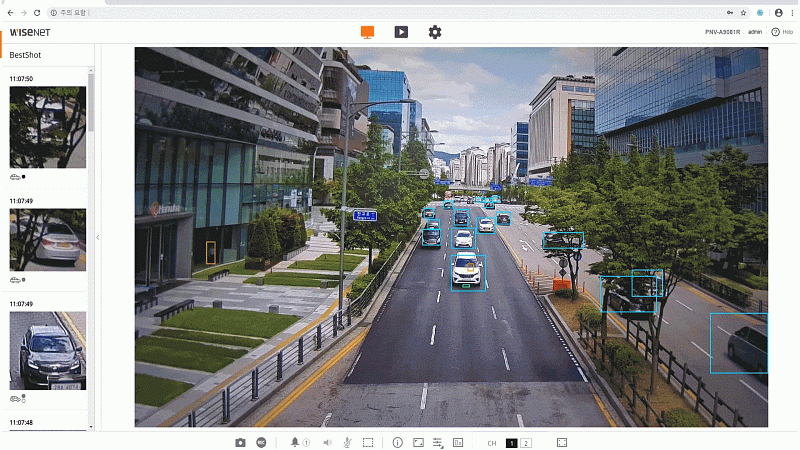The height and width of the screenshot is (450, 800).
Task: Open the playback tab
Action: pyautogui.click(x=401, y=32)
